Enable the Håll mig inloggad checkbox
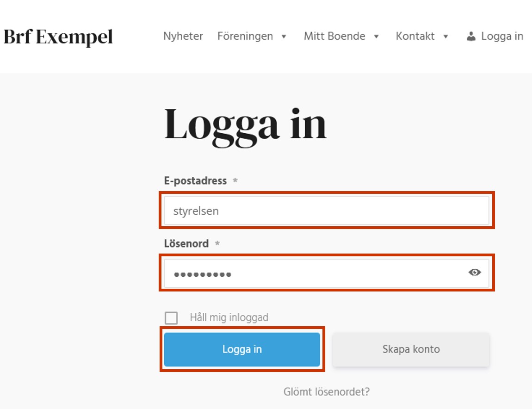Screen dimensions: 532x409 [172, 317]
